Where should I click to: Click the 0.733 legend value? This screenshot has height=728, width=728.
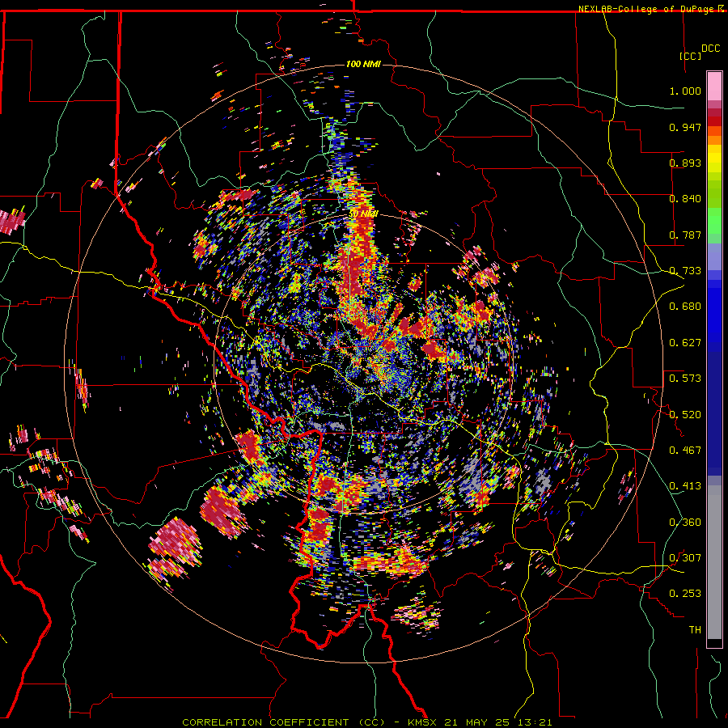(685, 271)
